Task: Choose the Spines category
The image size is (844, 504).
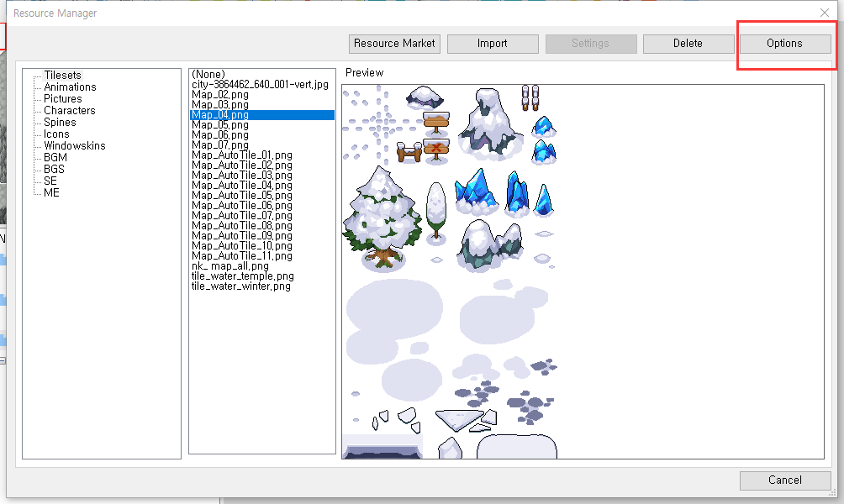Action: pos(60,123)
